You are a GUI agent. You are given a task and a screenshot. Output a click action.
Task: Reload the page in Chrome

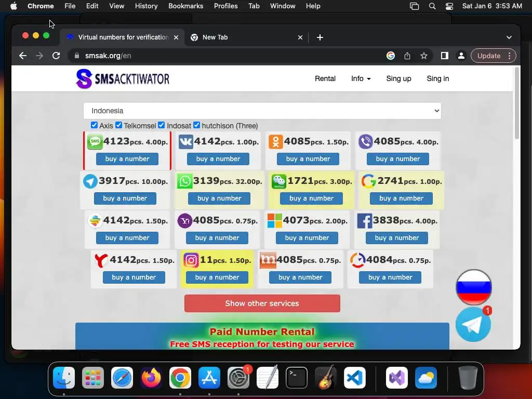[56, 56]
